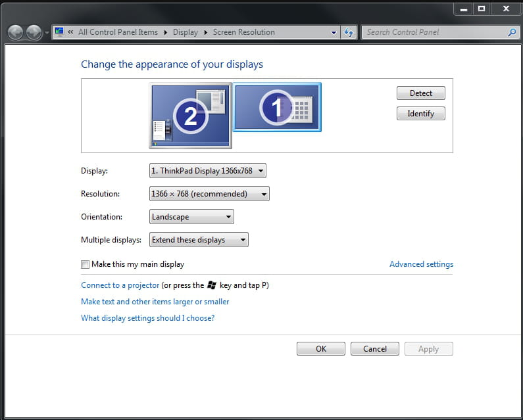This screenshot has width=523, height=420.
Task: Expand the Resolution dropdown
Action: tap(209, 194)
